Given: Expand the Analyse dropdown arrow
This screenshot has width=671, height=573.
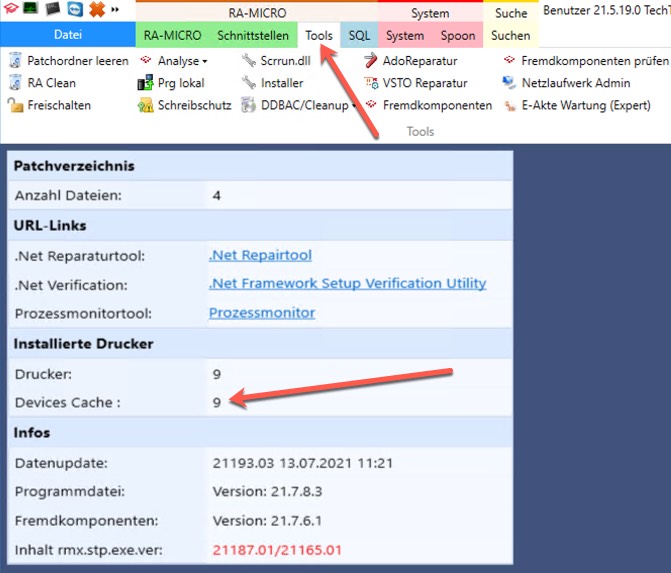Looking at the screenshot, I should [x=205, y=62].
